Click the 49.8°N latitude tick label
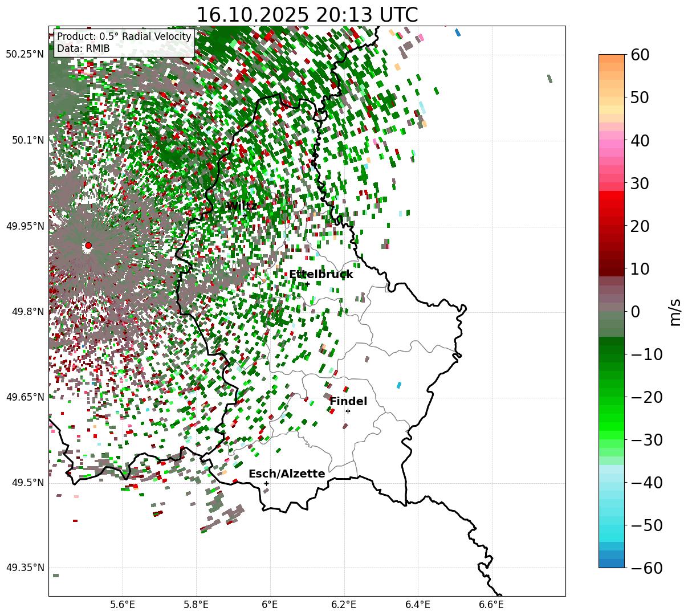The height and width of the screenshot is (616, 688). 27,312
